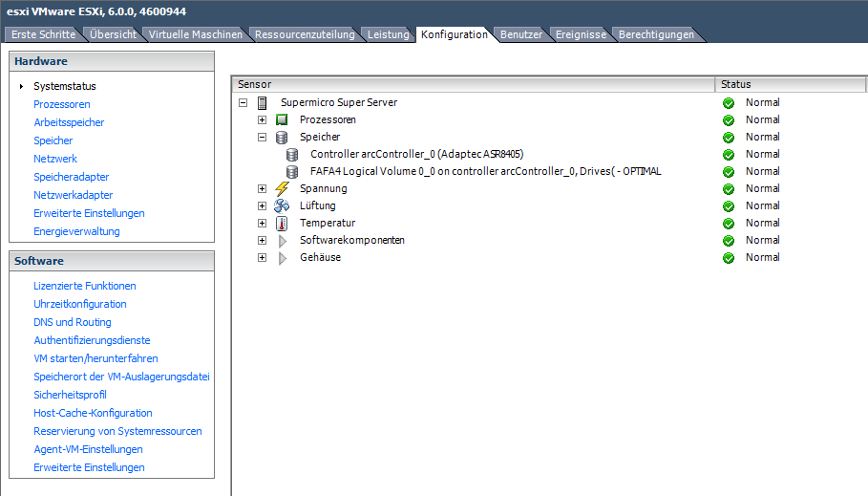The height and width of the screenshot is (496, 868).
Task: Switch to the Ressourcenzuteilung tab
Action: coord(305,34)
